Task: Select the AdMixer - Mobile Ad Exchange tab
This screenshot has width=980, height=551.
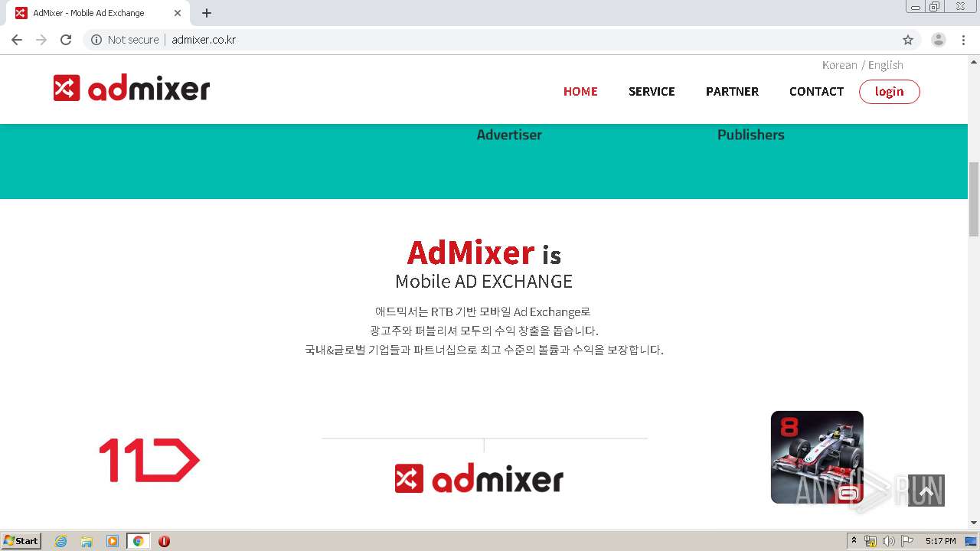Action: point(98,13)
